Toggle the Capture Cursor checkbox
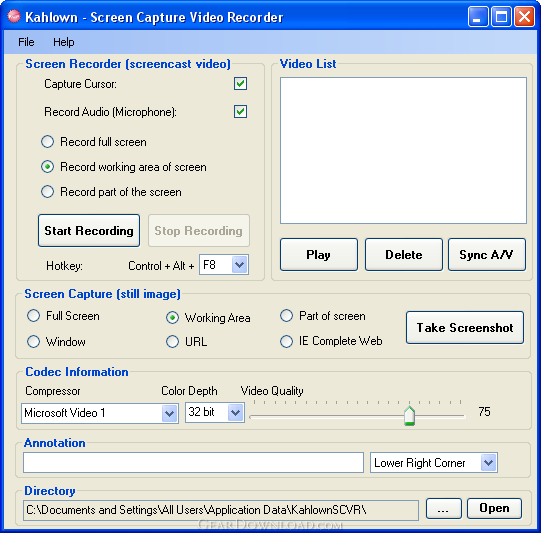 point(240,83)
